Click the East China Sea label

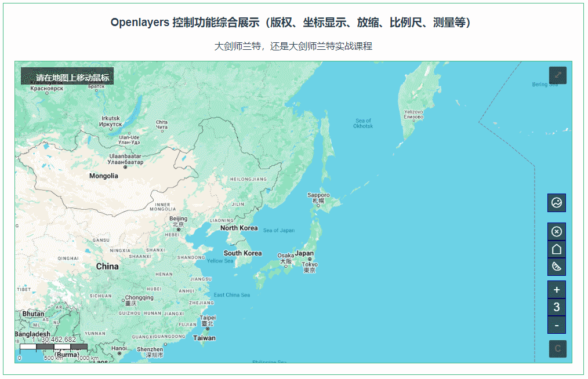point(232,295)
